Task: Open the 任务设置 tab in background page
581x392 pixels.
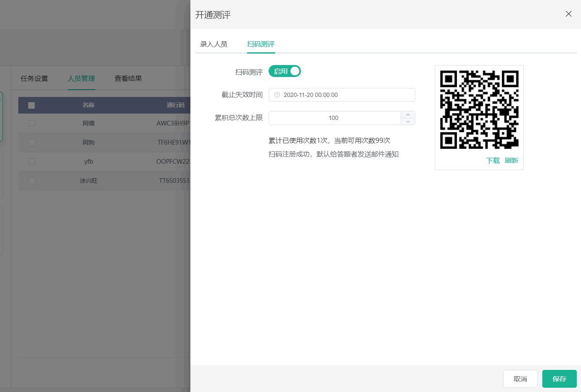Action: click(34, 78)
